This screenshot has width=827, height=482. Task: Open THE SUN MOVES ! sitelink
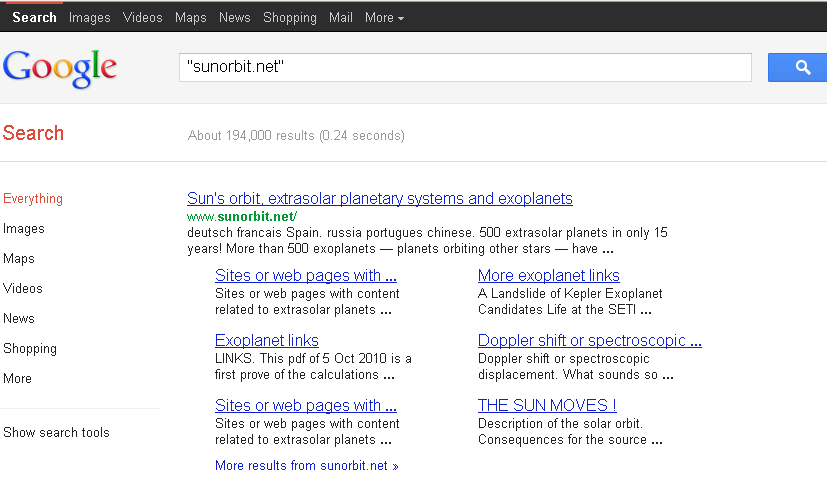pos(547,406)
